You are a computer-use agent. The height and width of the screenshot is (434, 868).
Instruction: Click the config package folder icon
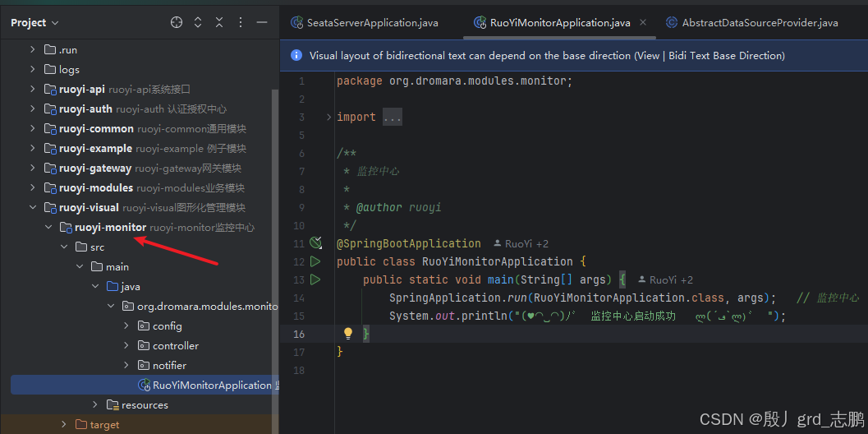pyautogui.click(x=144, y=326)
